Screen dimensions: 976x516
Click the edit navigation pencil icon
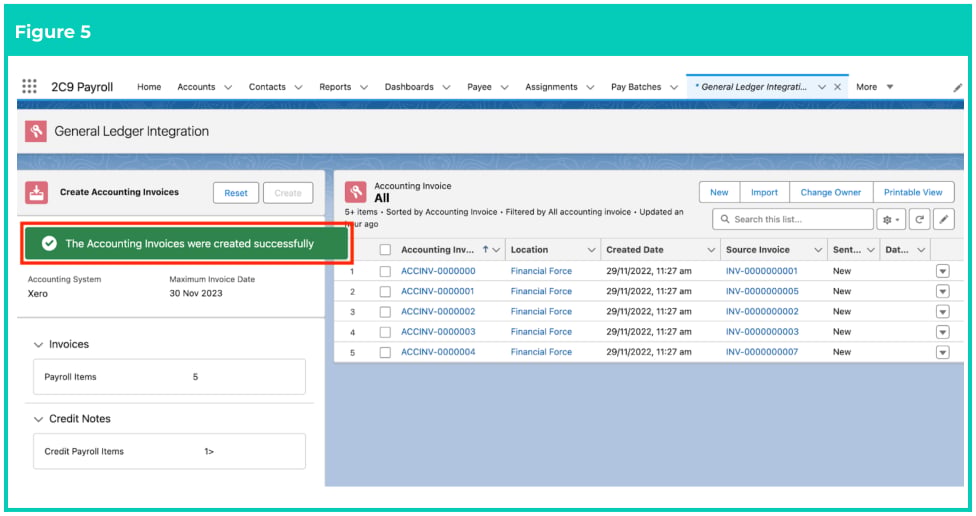click(957, 88)
